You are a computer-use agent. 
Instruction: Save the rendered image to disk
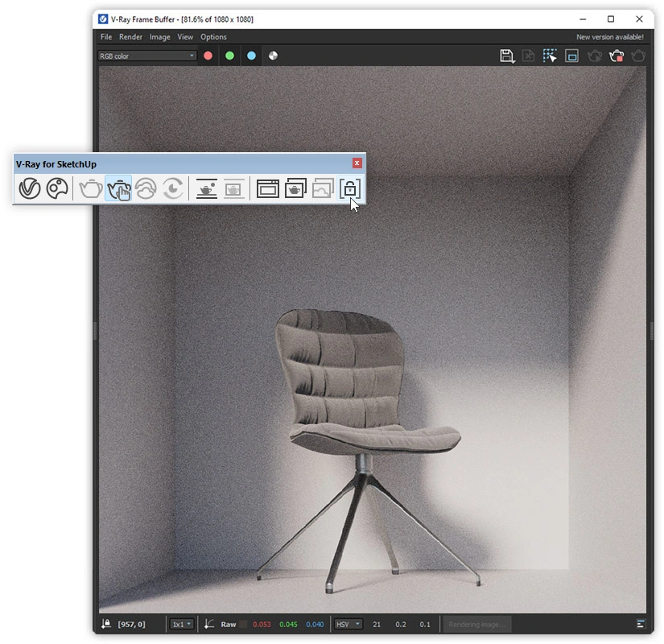point(506,55)
